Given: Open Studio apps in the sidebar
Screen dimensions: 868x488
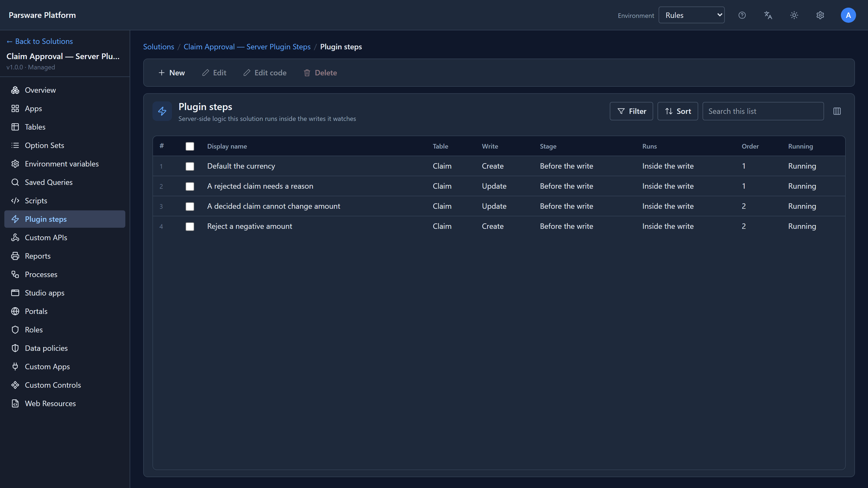Looking at the screenshot, I should (x=65, y=293).
